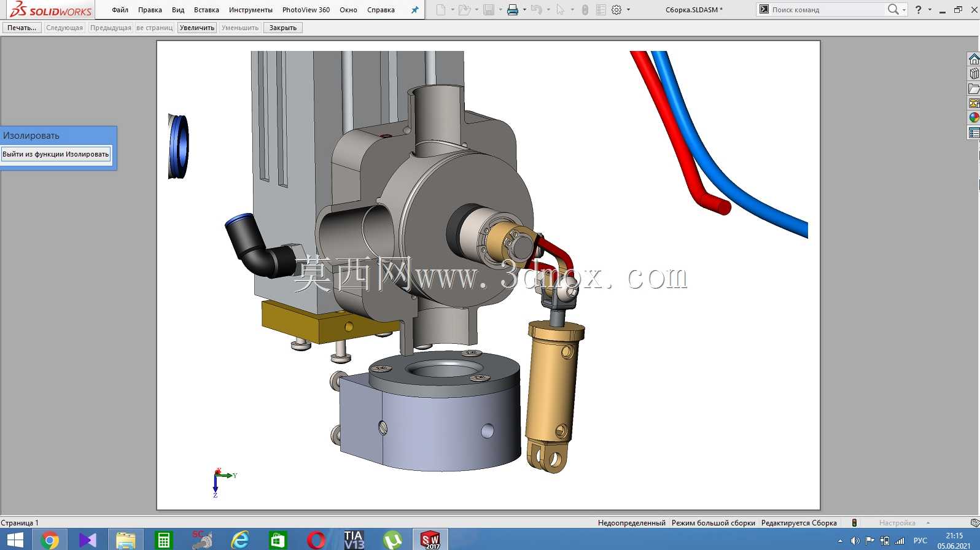This screenshot has height=550, width=980.
Task: Click the Уменьшить zoom button
Action: pos(240,28)
